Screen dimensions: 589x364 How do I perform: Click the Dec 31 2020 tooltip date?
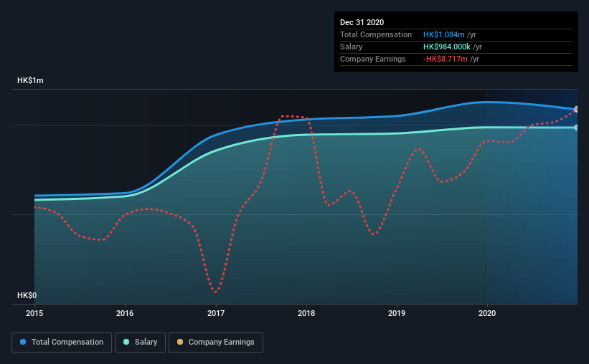(x=362, y=22)
